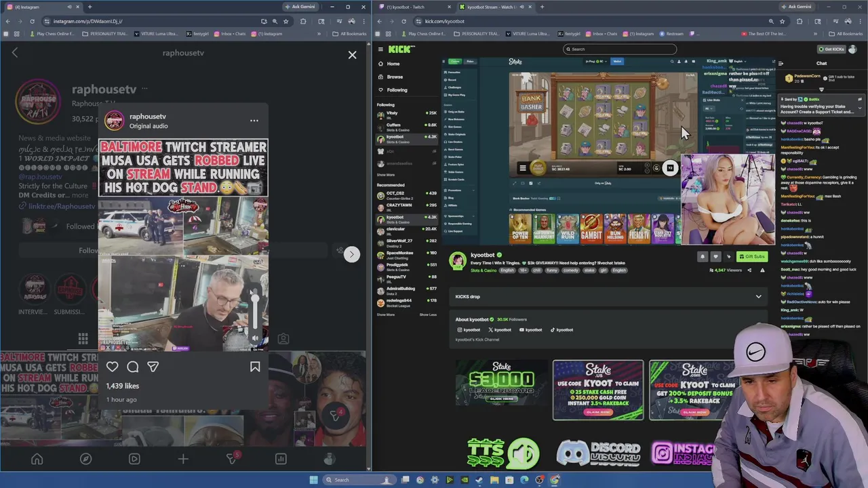This screenshot has width=868, height=488.
Task: Like the raphousetv post with heart icon
Action: click(x=113, y=367)
